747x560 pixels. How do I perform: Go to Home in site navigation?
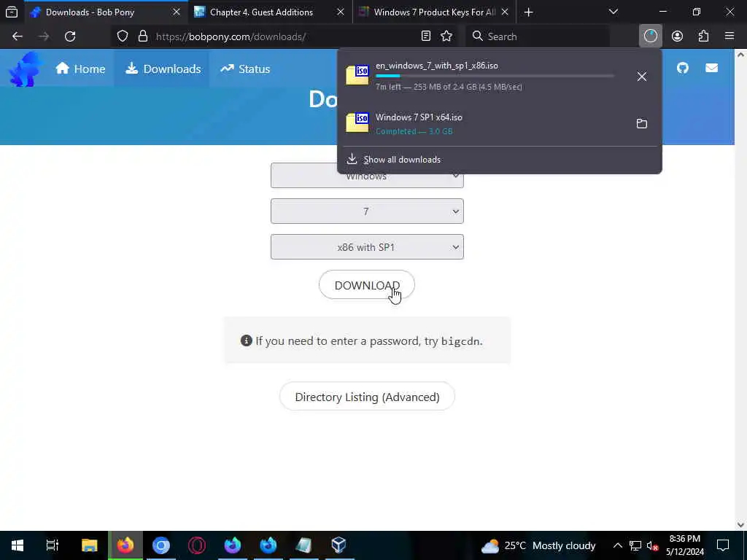click(80, 69)
